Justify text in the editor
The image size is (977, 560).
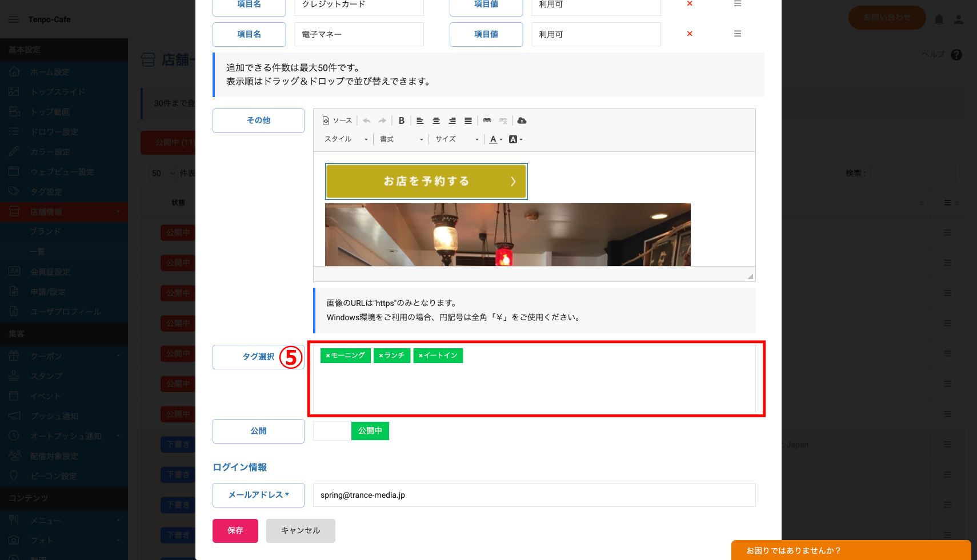[468, 120]
